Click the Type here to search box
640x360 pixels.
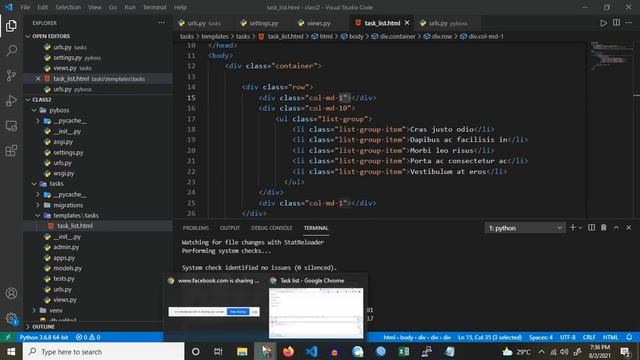tap(103, 351)
